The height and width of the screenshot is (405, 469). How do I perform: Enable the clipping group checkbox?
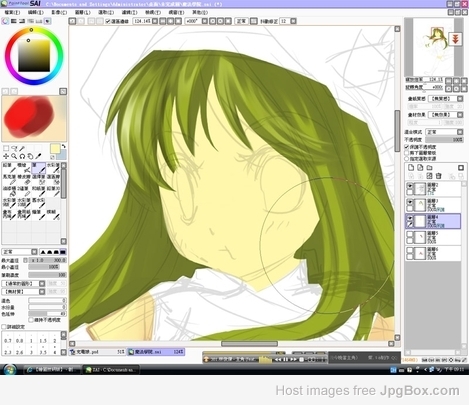tap(407, 153)
